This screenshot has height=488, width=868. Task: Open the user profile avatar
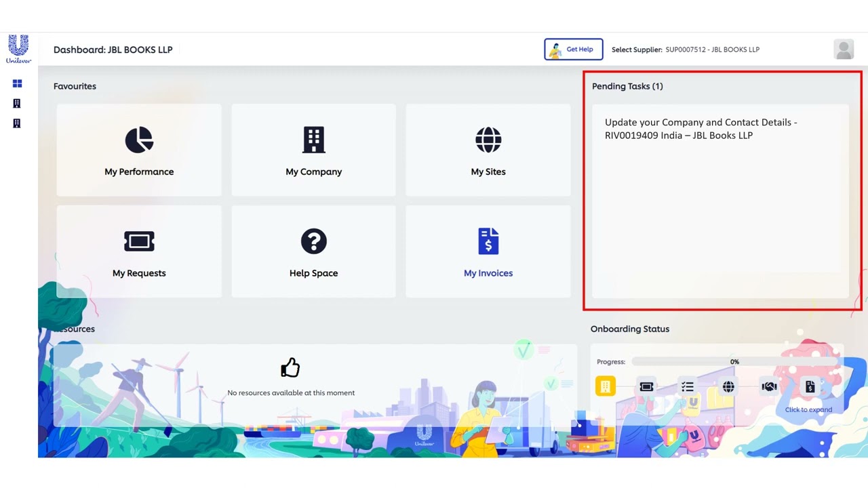coord(844,49)
